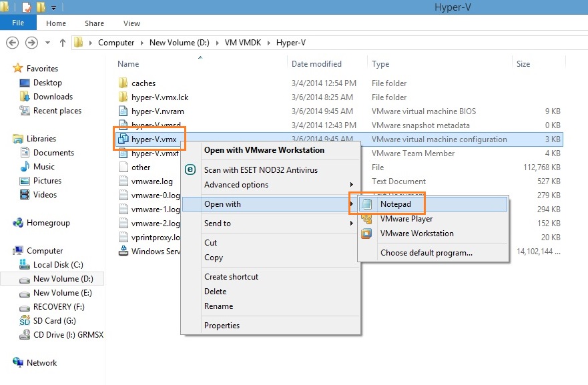Select the caches folder icon
The width and height of the screenshot is (588, 385).
click(123, 83)
